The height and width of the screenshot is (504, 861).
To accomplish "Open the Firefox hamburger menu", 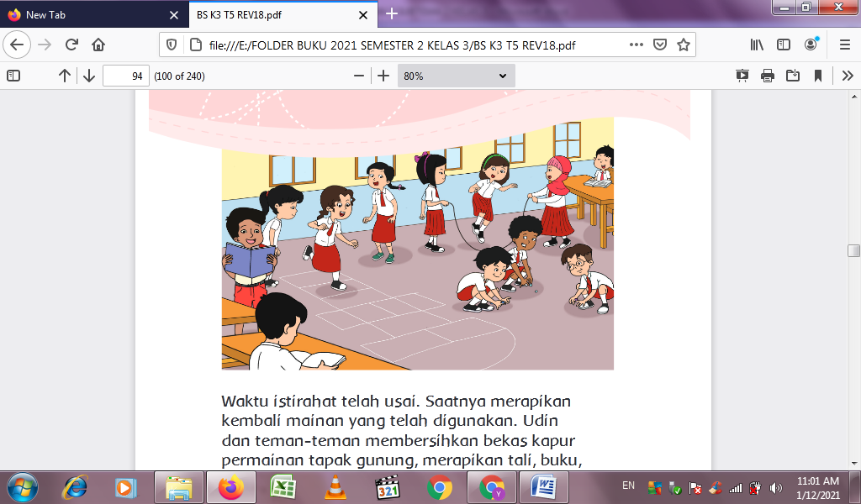I will 845,45.
